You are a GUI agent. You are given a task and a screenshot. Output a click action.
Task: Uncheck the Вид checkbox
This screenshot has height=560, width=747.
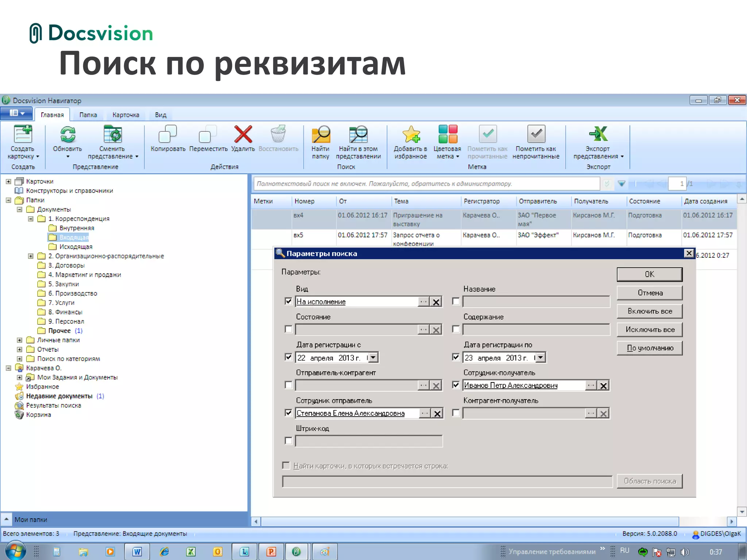pos(288,301)
